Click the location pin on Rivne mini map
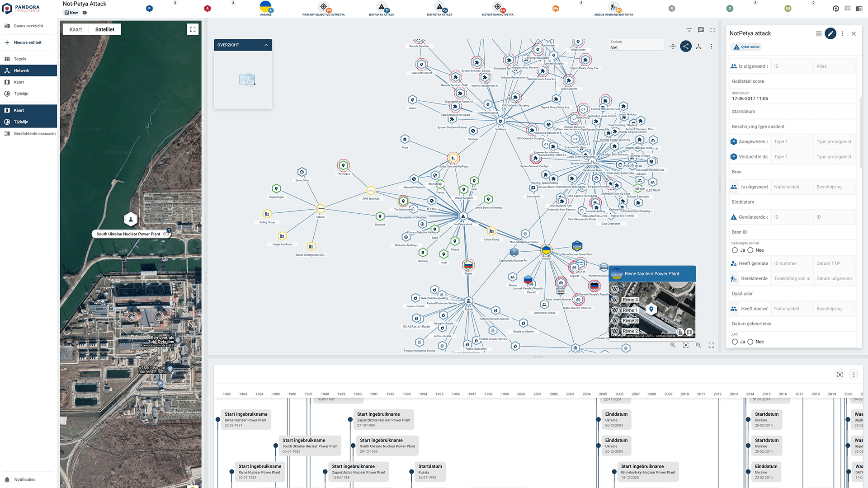 click(651, 309)
